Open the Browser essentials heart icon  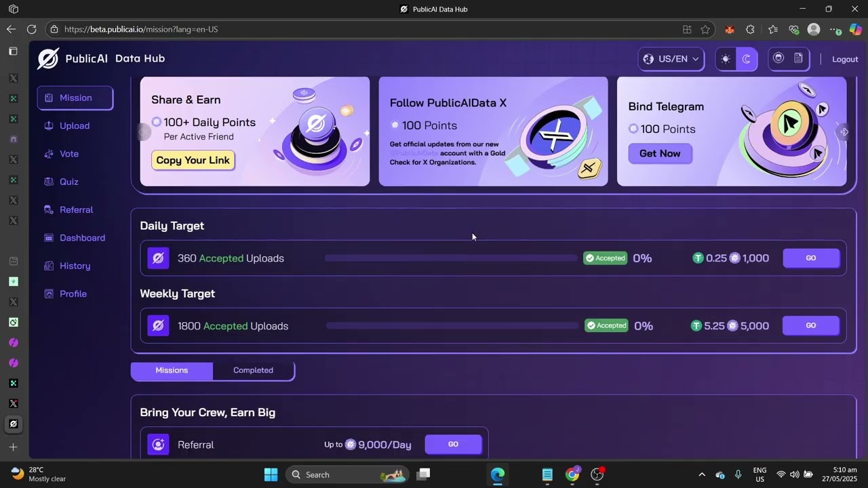[793, 29]
